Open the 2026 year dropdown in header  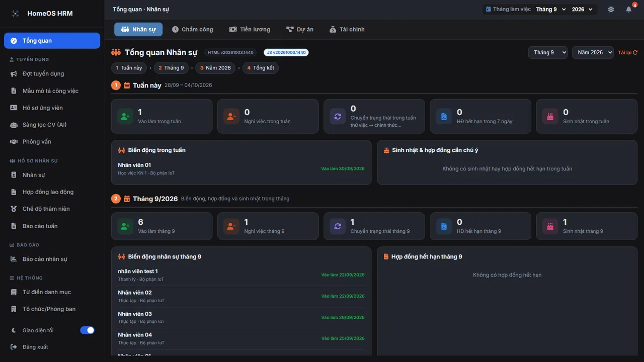583,10
